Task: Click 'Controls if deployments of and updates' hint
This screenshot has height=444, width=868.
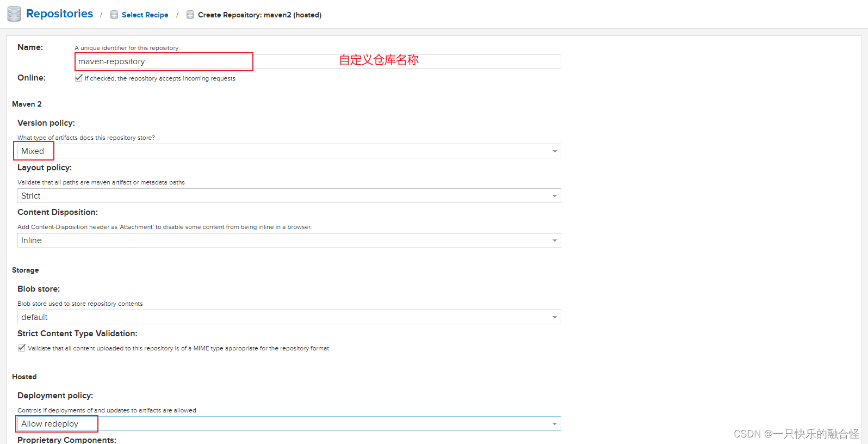Action: pos(107,410)
